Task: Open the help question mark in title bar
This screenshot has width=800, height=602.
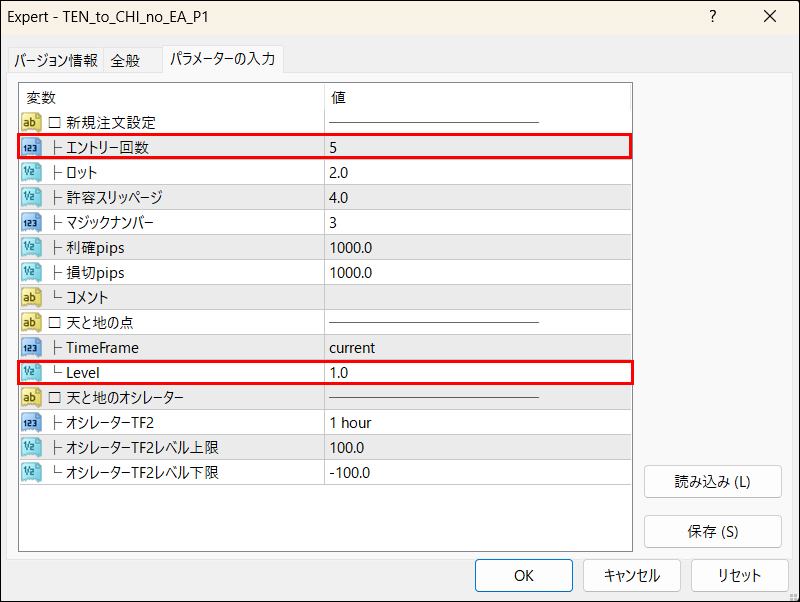Action: [713, 16]
